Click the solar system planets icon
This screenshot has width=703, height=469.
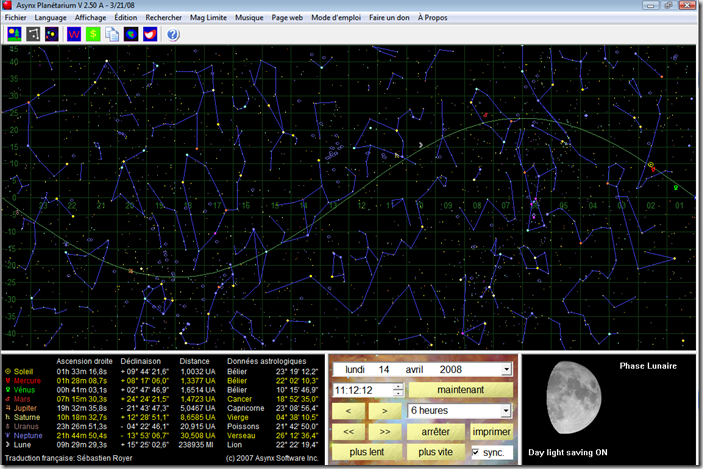[52, 35]
